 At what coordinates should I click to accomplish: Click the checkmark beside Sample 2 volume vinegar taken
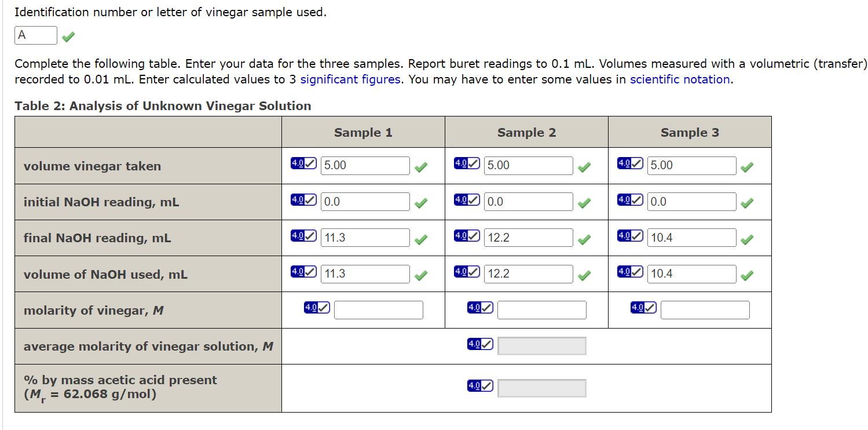584,167
